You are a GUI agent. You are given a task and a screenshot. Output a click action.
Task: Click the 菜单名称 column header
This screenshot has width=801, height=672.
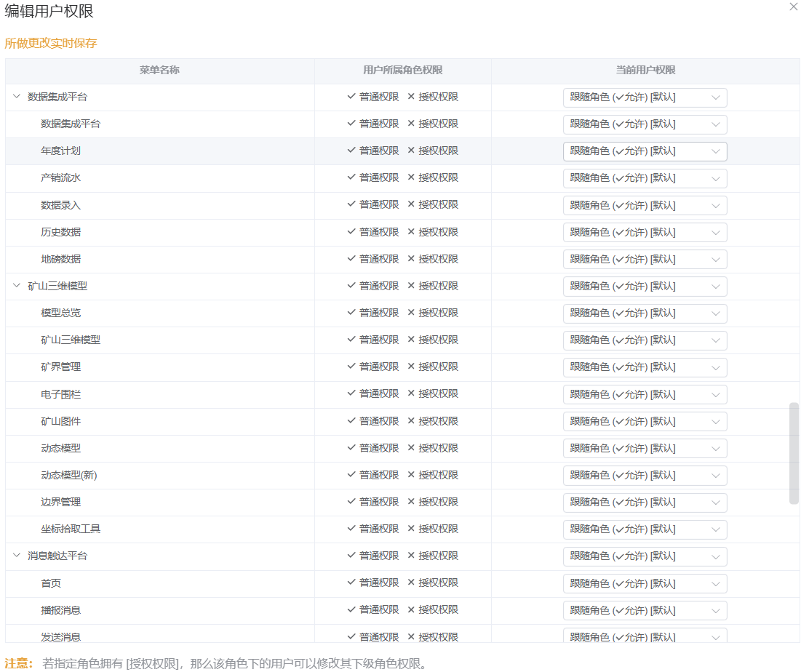[159, 71]
